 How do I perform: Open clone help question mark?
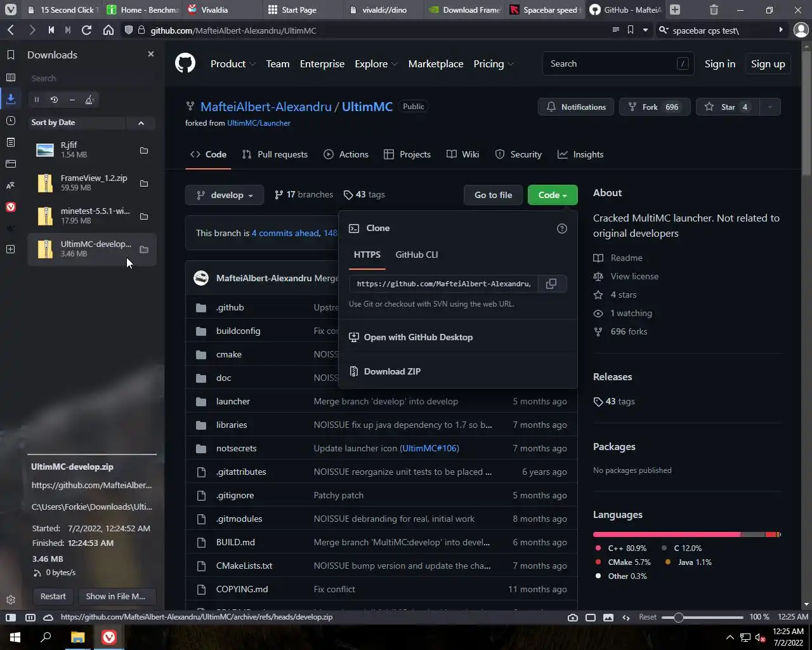click(x=562, y=229)
